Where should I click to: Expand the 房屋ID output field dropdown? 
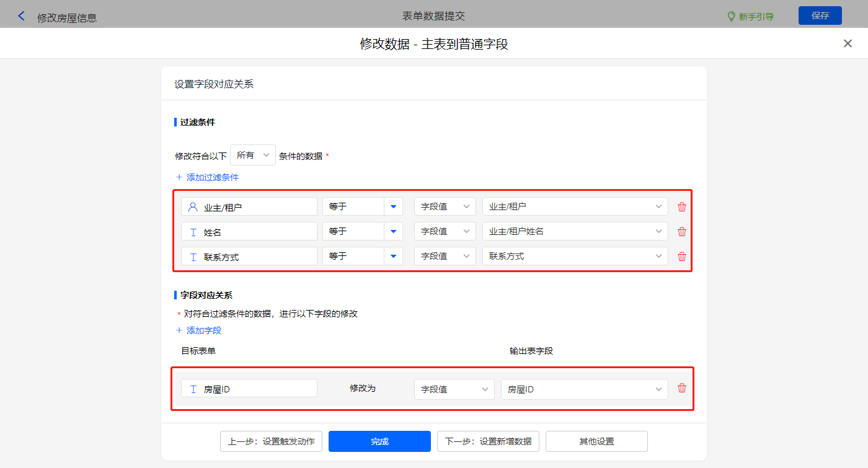click(x=584, y=389)
